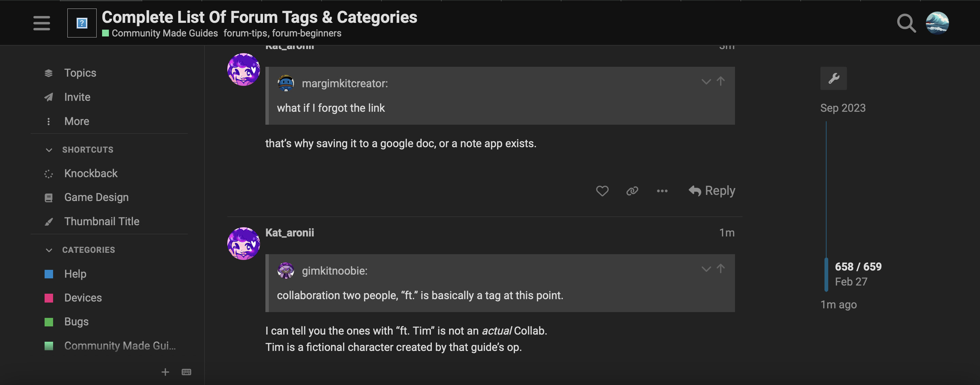Open the Topics menu item
Screen dimensions: 980x385
tap(80, 72)
